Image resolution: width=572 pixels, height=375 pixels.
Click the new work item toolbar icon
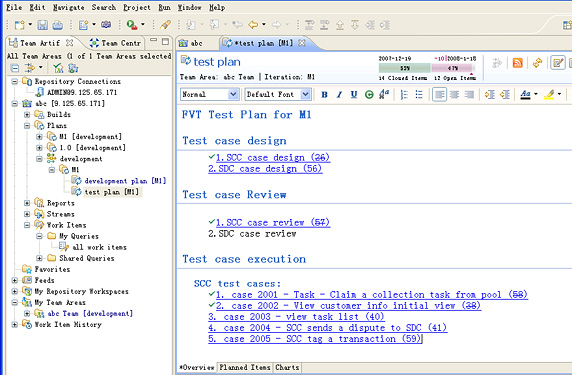(84, 25)
